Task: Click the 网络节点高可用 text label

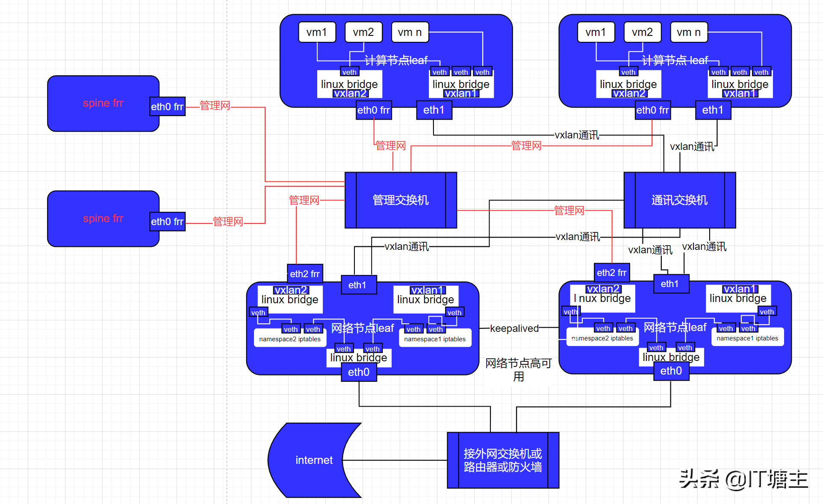Action: coord(519,369)
